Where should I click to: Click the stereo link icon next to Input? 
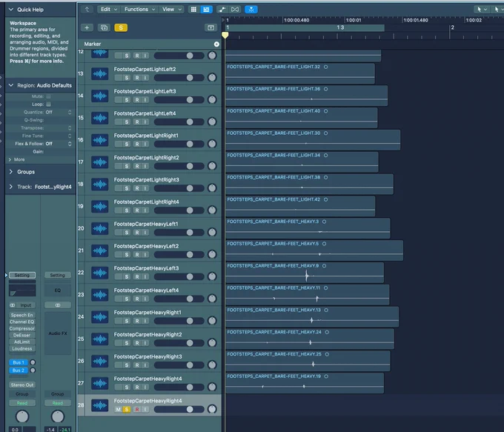[13, 305]
